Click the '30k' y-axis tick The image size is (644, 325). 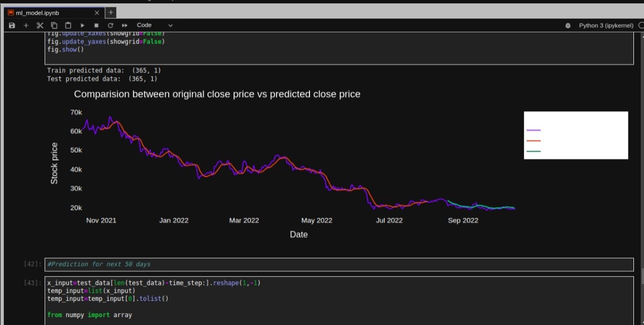76,189
